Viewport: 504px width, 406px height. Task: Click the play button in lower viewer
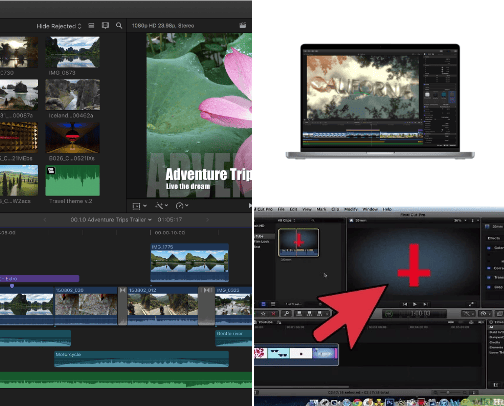[x=415, y=304]
